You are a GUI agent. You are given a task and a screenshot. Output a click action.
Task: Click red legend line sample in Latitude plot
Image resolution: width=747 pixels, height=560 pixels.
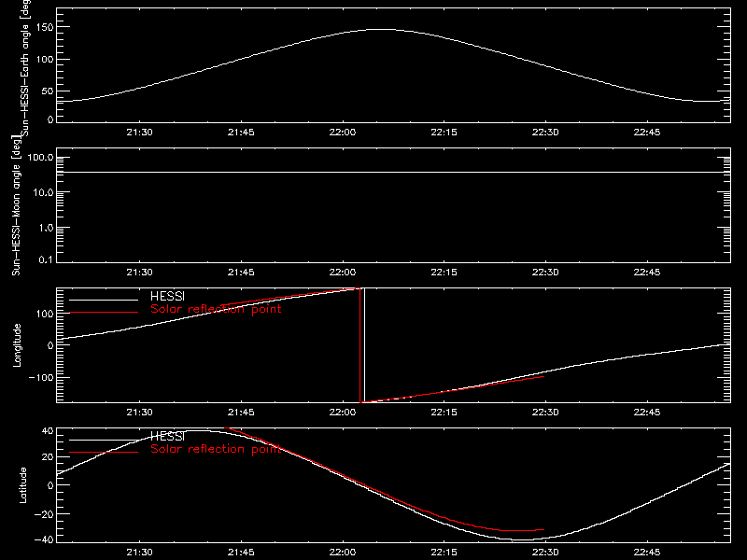104,453
